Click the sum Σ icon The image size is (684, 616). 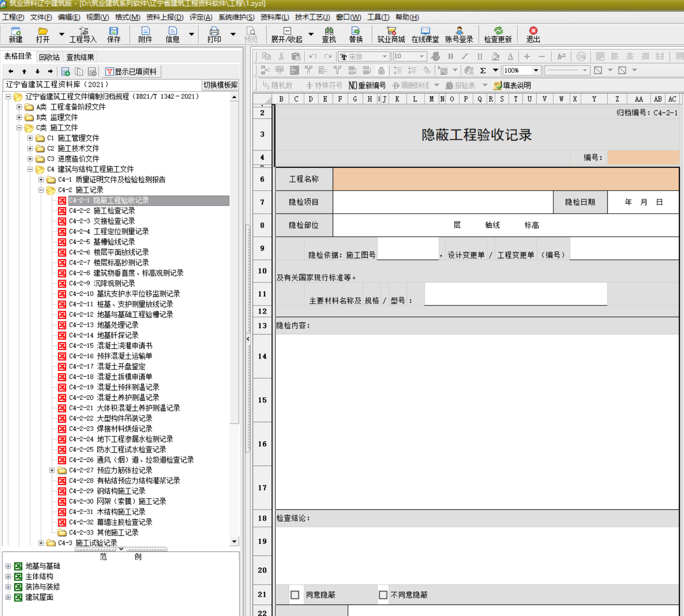pos(483,71)
